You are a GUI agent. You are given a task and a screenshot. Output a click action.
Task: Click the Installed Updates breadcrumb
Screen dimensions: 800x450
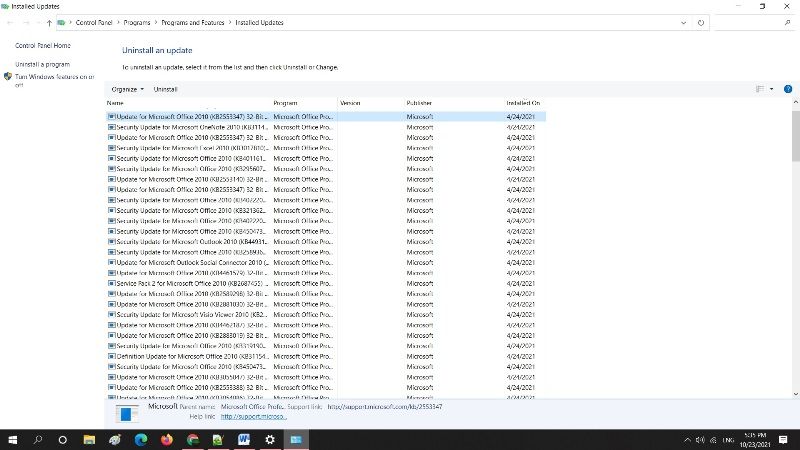click(259, 22)
